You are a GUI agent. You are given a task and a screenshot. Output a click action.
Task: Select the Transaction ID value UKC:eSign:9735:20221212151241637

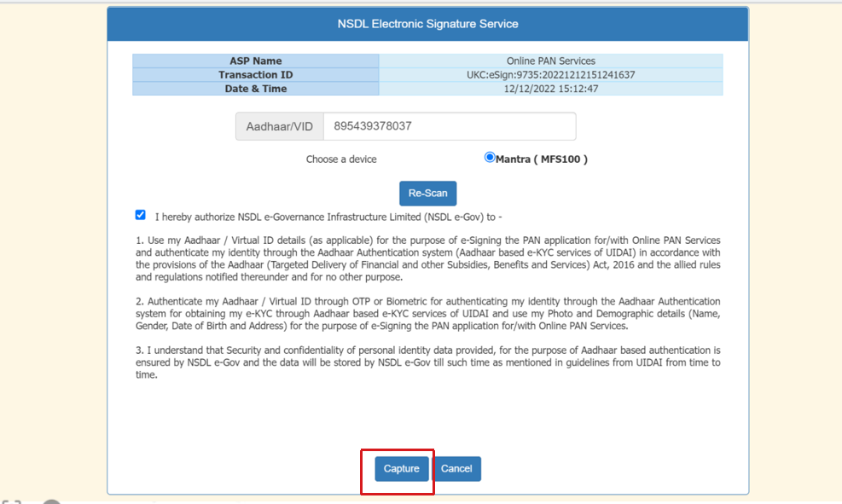click(551, 74)
